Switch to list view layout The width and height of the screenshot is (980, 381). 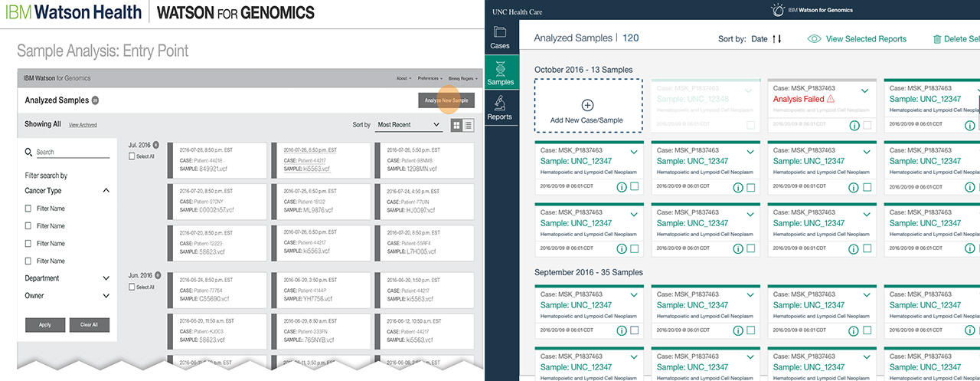(x=469, y=125)
